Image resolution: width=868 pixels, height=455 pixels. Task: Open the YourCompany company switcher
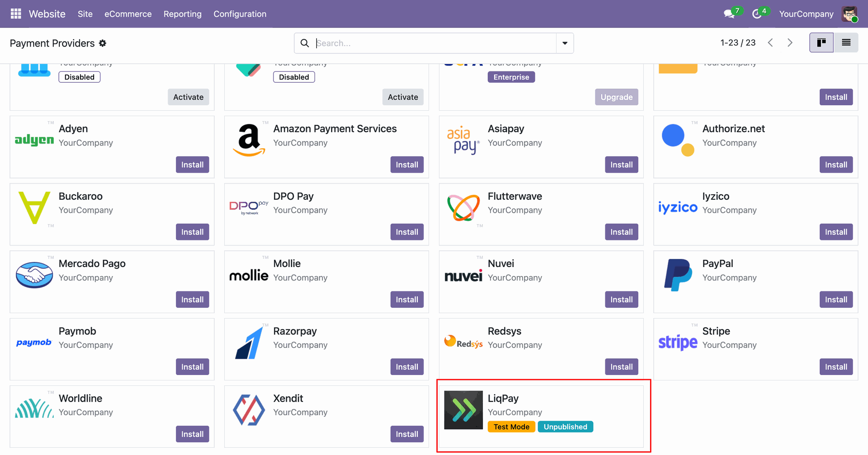(806, 14)
